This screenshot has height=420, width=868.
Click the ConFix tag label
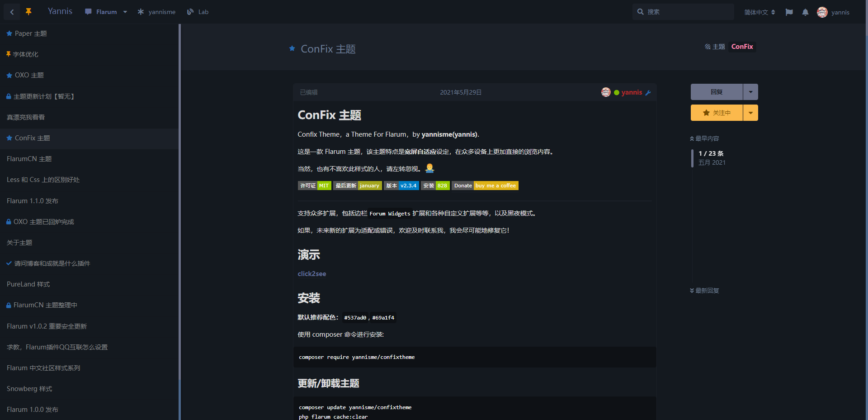click(742, 47)
